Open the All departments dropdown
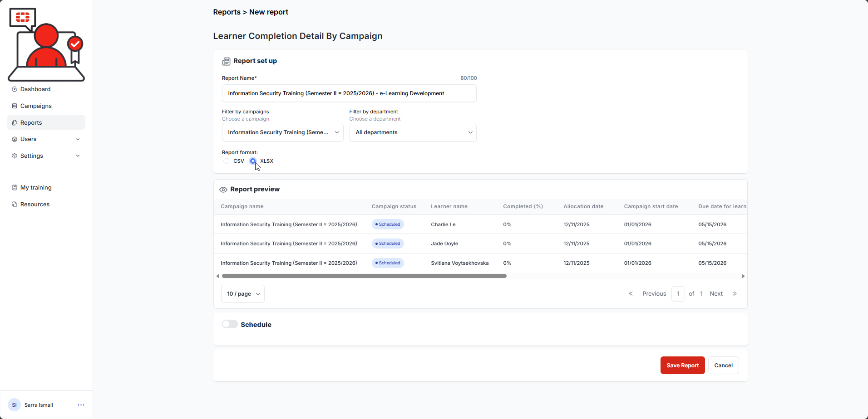Viewport: 868px width, 419px height. (x=413, y=132)
